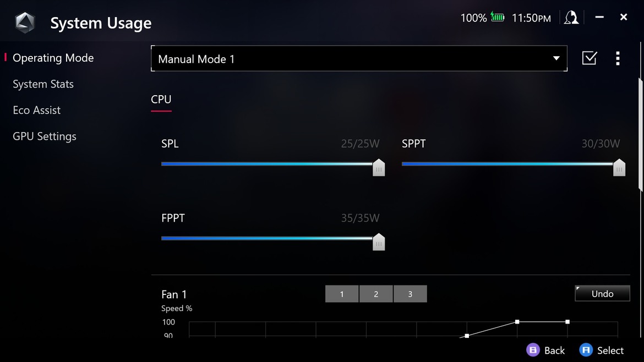Open the Operating Mode section

[x=53, y=58]
